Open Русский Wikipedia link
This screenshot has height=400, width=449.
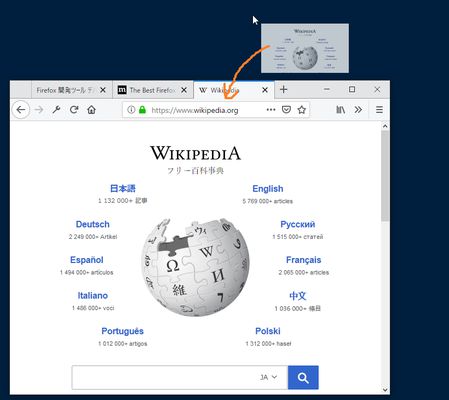(x=298, y=224)
